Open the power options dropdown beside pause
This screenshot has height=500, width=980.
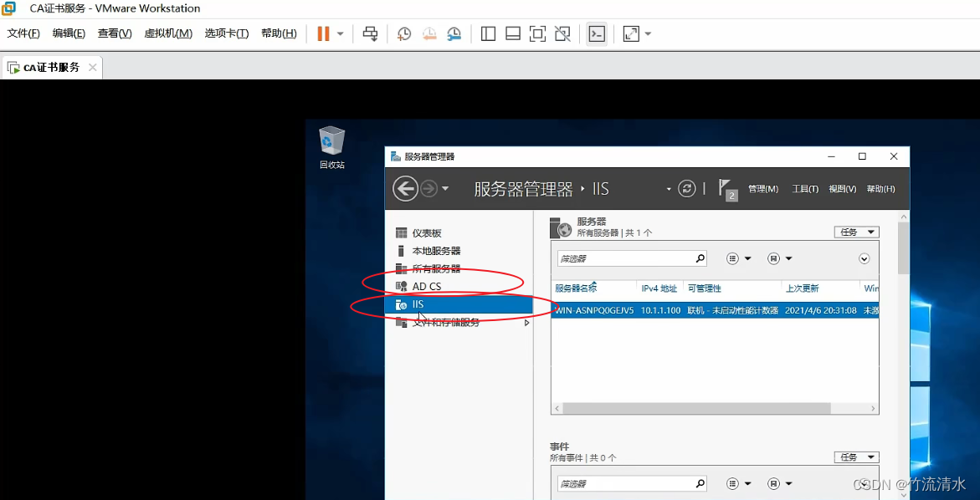point(341,33)
